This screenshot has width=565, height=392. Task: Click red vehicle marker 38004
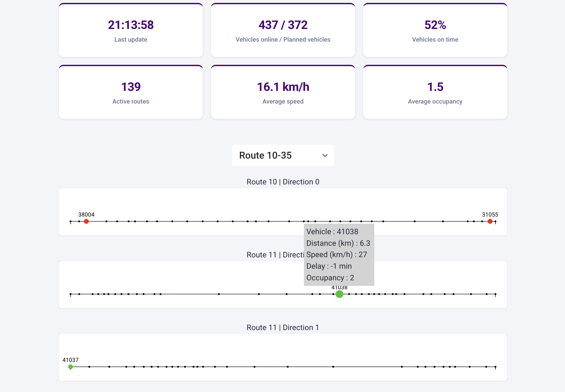coord(86,221)
